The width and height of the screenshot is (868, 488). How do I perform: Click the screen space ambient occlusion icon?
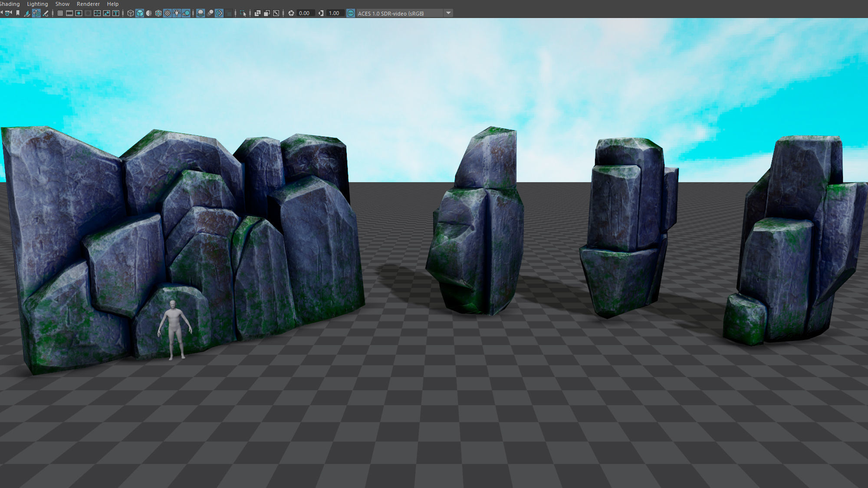tap(201, 13)
